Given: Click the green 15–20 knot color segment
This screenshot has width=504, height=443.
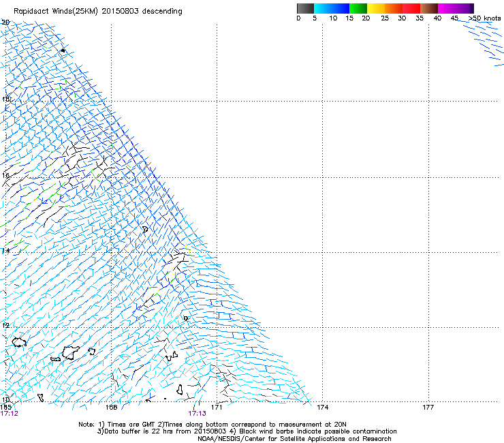Looking at the screenshot, I should coord(358,8).
